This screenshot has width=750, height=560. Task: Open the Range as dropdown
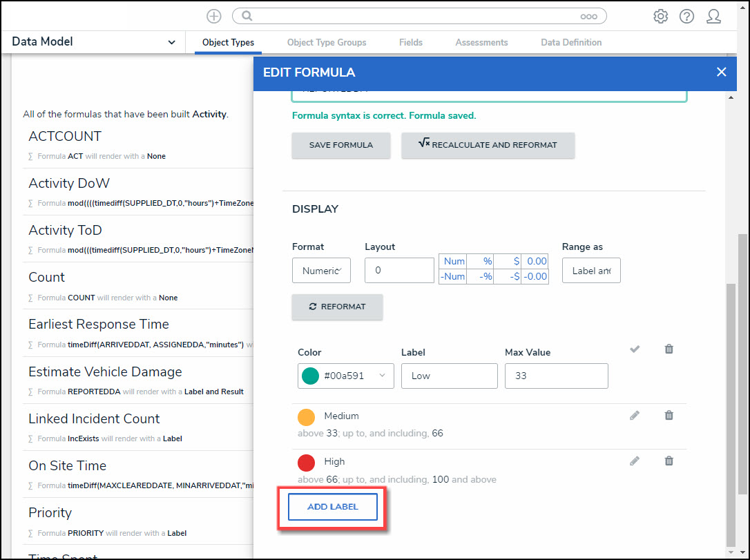point(591,271)
